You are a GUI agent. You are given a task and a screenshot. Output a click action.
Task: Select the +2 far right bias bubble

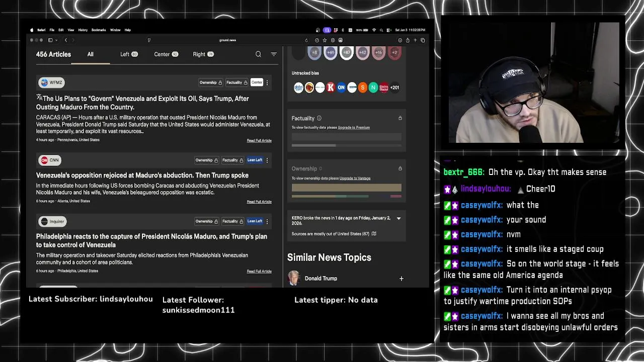click(x=394, y=52)
